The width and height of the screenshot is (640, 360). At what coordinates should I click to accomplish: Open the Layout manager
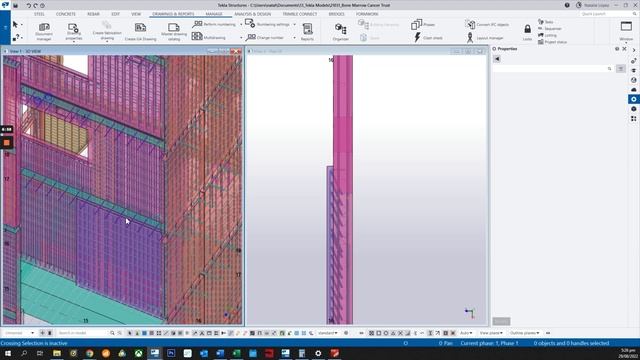coord(485,38)
